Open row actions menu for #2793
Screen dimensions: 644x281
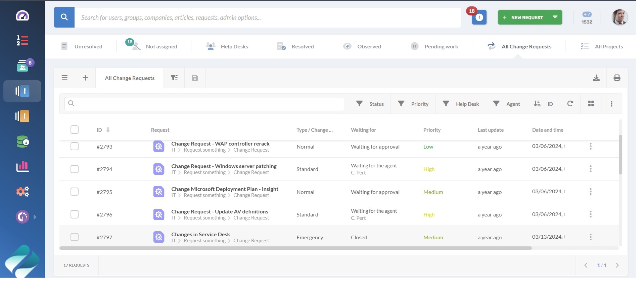pos(591,146)
